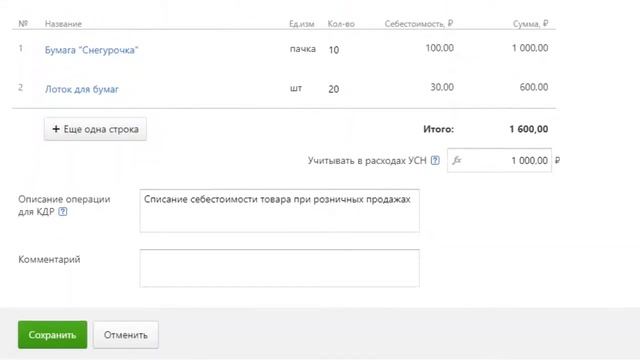Click the Кол-во column header
The image size is (640, 360).
[341, 24]
